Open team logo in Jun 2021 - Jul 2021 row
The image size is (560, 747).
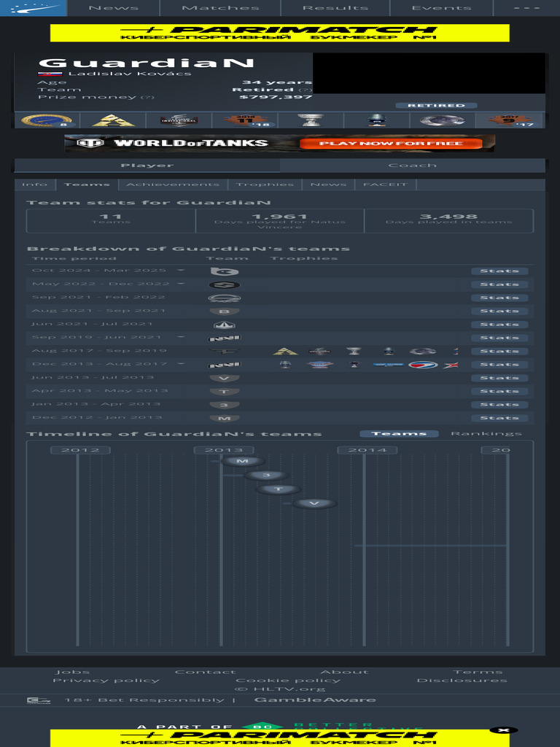225,325
